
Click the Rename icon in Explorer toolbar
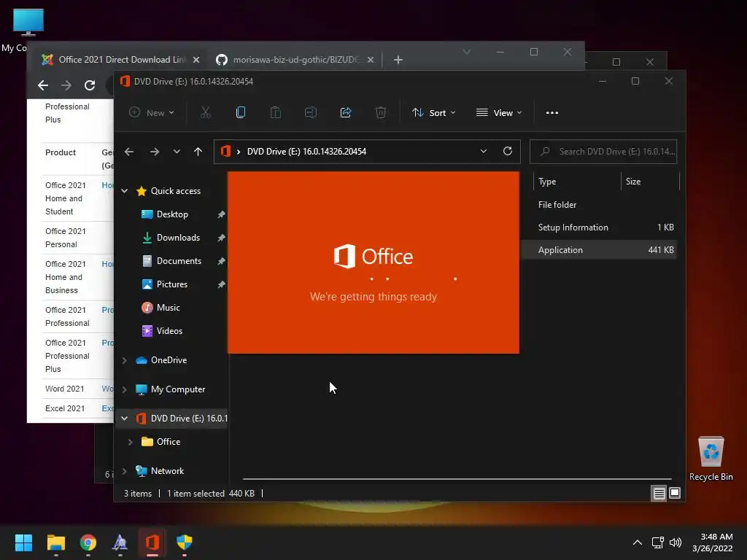pyautogui.click(x=311, y=112)
